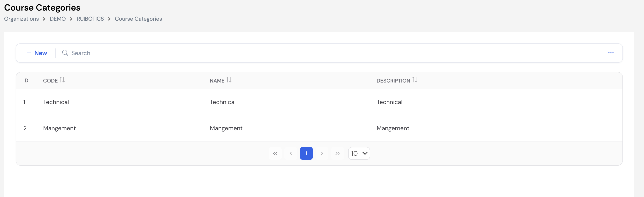Click the magnifier search icon
644x197 pixels.
65,53
